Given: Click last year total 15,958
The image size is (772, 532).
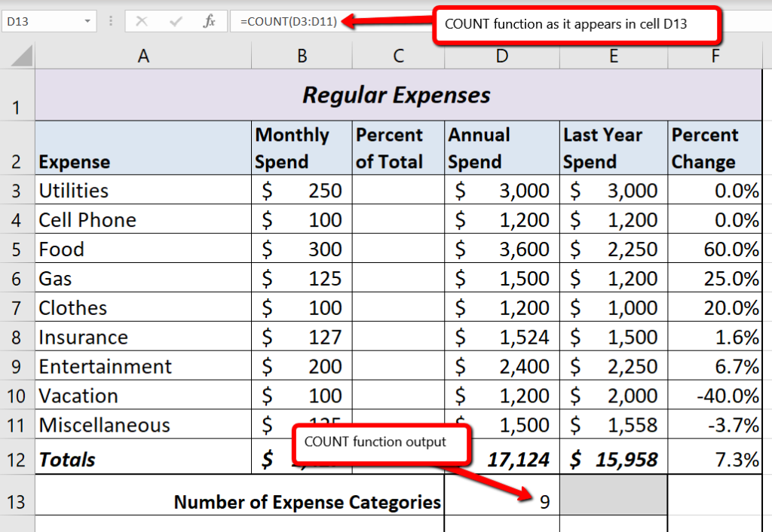Looking at the screenshot, I should click(614, 457).
